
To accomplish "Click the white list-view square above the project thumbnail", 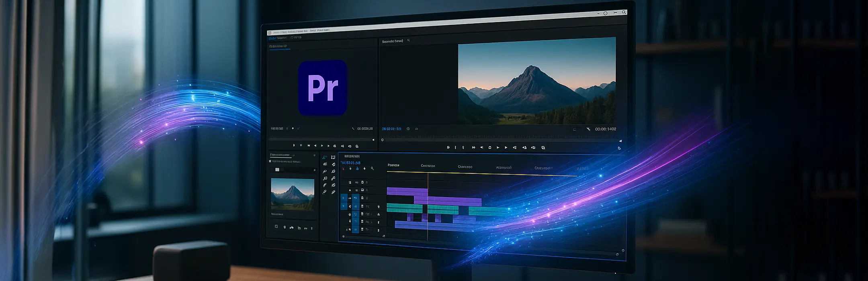I will pos(277,170).
